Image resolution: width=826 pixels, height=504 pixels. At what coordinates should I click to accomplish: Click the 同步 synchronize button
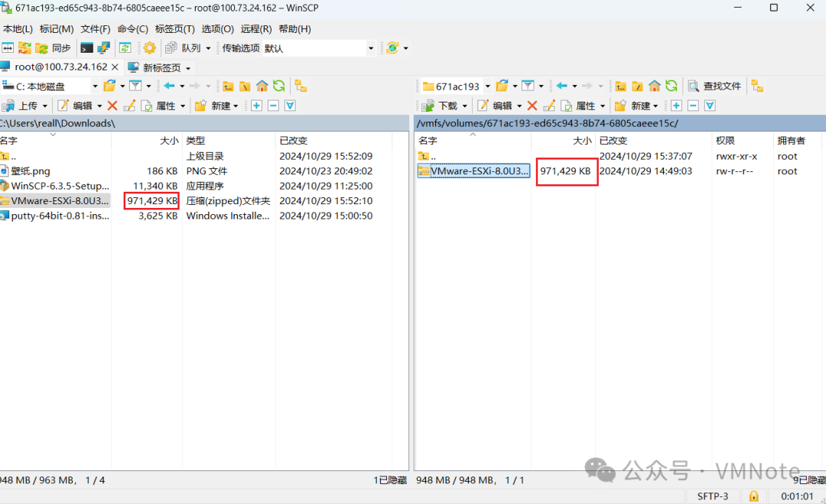coord(54,48)
